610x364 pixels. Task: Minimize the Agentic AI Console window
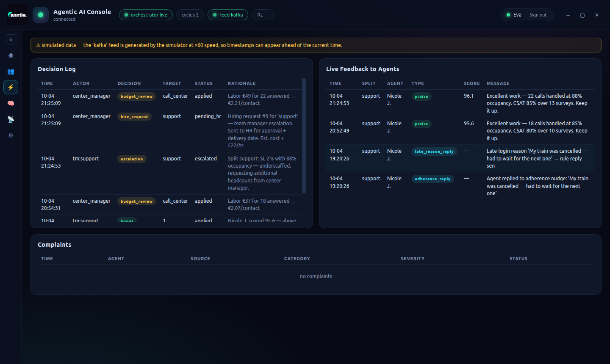pyautogui.click(x=568, y=15)
